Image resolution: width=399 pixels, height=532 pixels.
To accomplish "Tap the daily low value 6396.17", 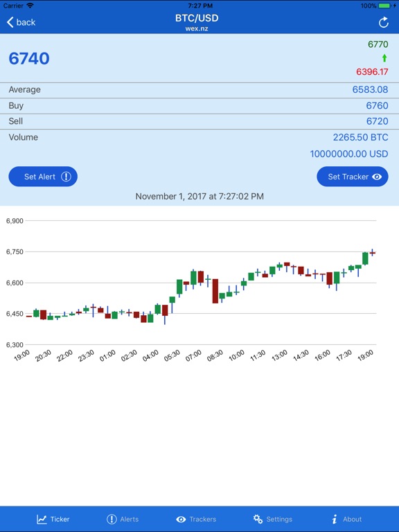I will pyautogui.click(x=372, y=72).
